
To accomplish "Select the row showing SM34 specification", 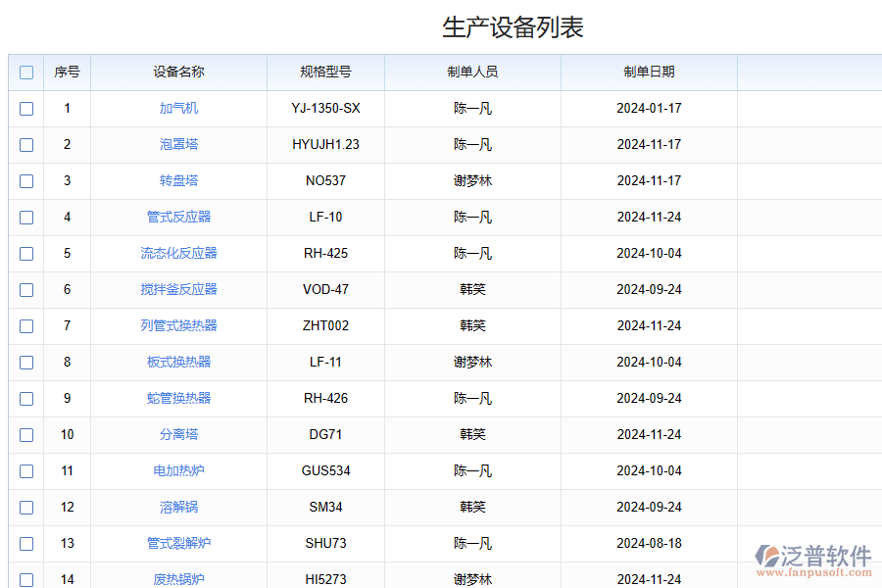I will click(x=25, y=507).
